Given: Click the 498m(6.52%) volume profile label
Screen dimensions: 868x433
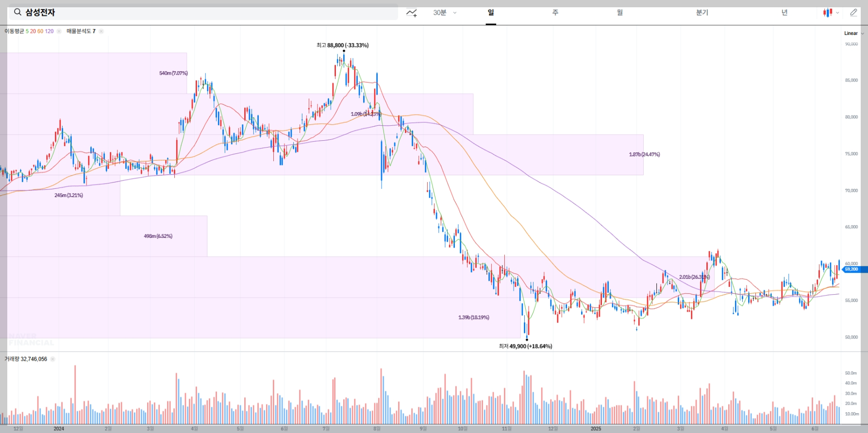Looking at the screenshot, I should pos(158,236).
